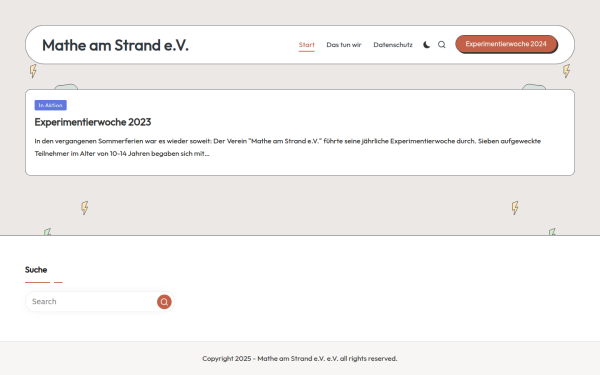
Task: Submit search with the orange magnifier button
Action: click(164, 302)
